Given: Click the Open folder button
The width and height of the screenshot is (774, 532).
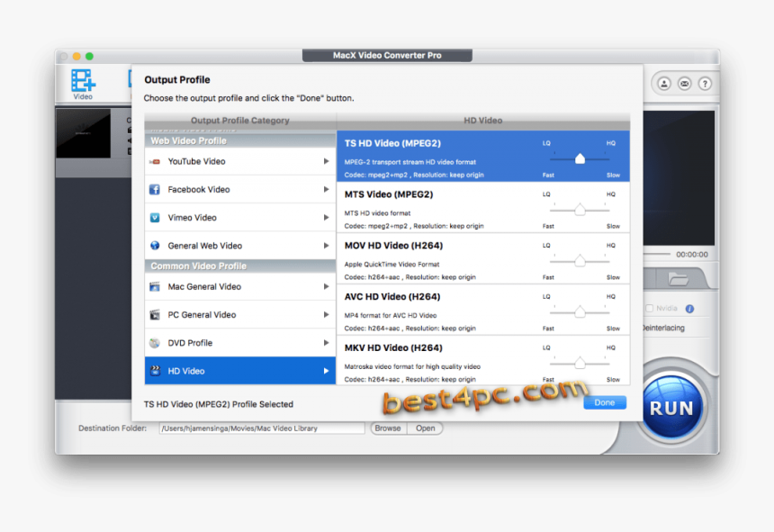Looking at the screenshot, I should (425, 428).
